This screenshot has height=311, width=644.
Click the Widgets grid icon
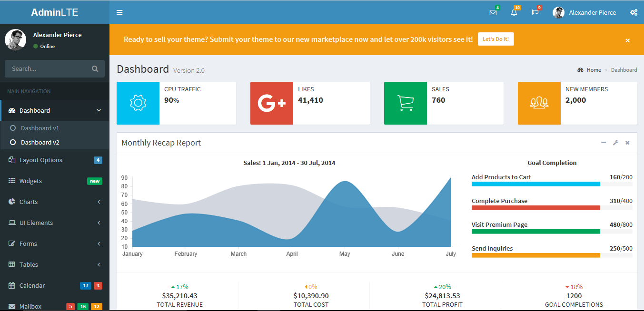pyautogui.click(x=12, y=181)
